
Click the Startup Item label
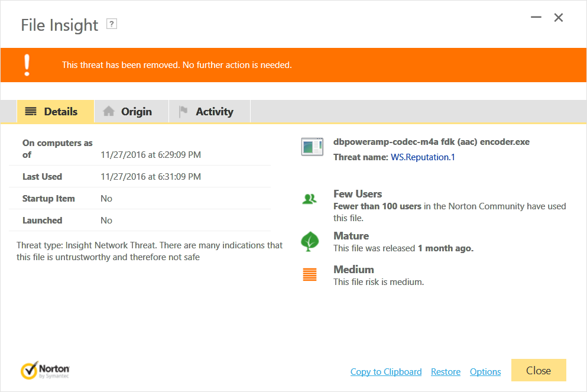point(48,199)
